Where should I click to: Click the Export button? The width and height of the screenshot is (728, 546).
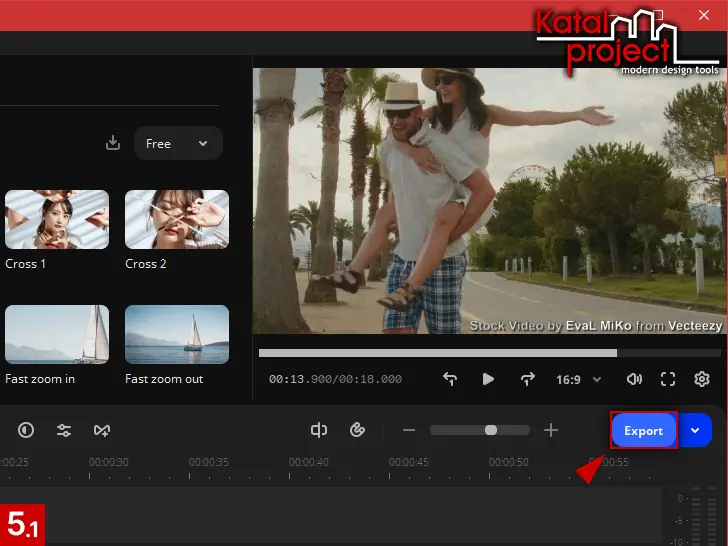[x=643, y=430]
